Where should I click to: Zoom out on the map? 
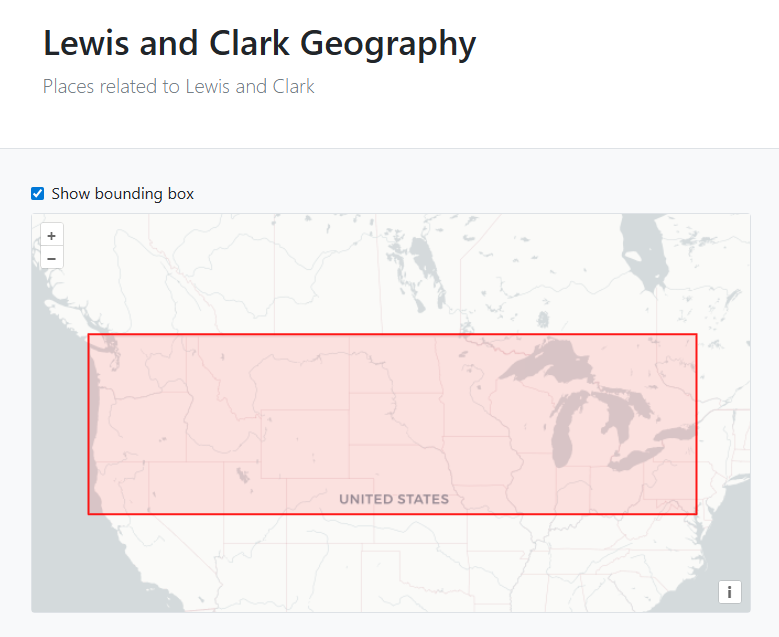click(x=51, y=258)
